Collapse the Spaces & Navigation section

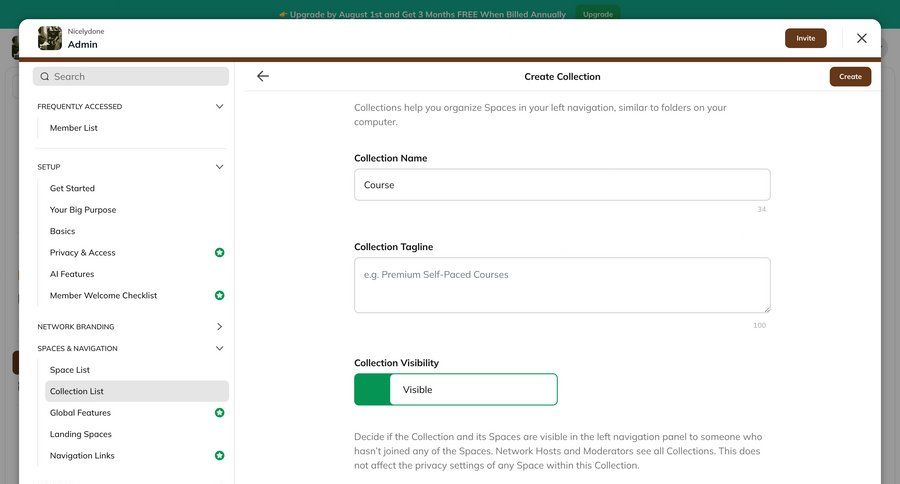[219, 349]
